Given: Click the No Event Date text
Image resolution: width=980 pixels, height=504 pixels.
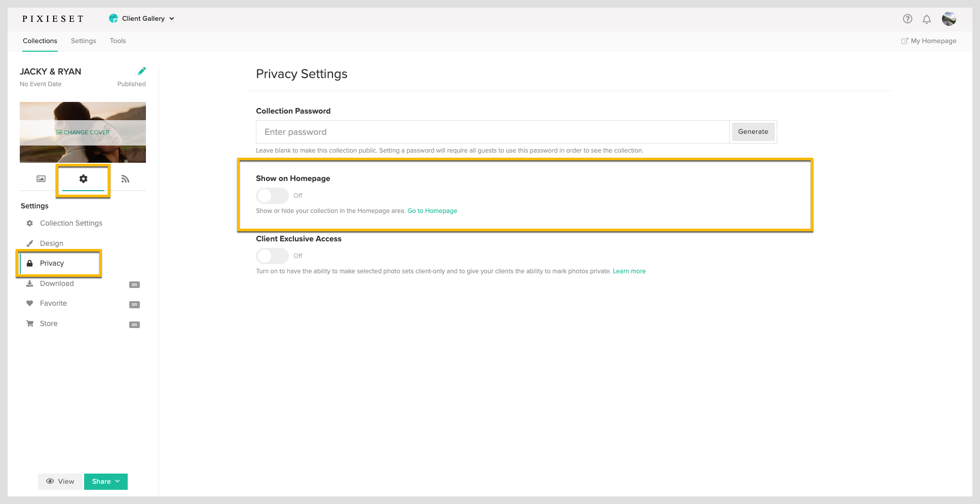Looking at the screenshot, I should point(41,84).
